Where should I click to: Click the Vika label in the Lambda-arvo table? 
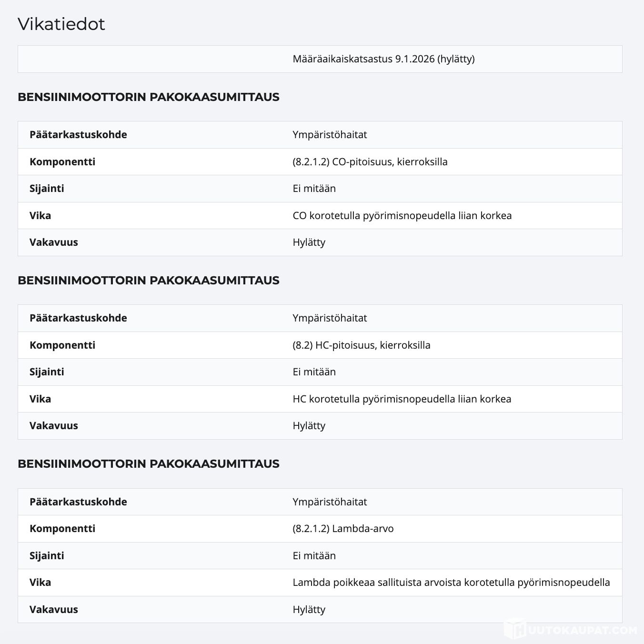40,582
